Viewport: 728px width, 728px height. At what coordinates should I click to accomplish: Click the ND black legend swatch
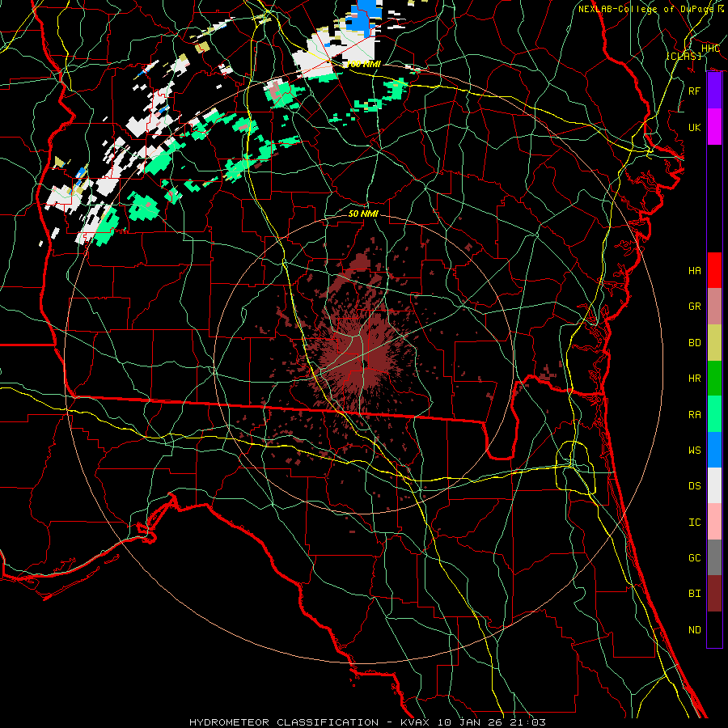714,629
